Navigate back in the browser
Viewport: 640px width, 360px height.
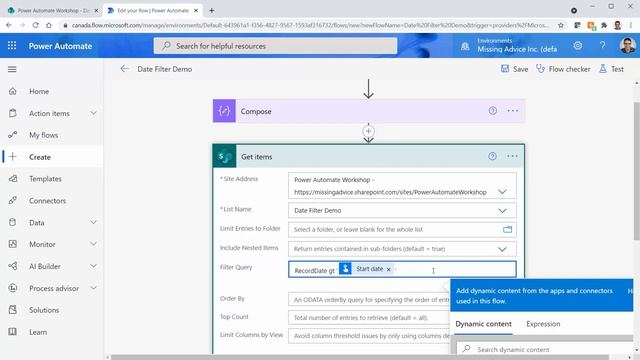9,25
